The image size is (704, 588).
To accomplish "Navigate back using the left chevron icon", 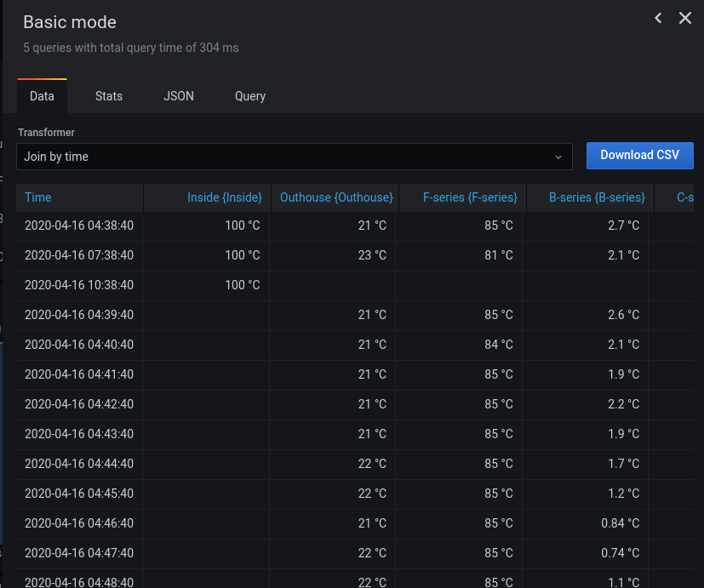I will [658, 18].
